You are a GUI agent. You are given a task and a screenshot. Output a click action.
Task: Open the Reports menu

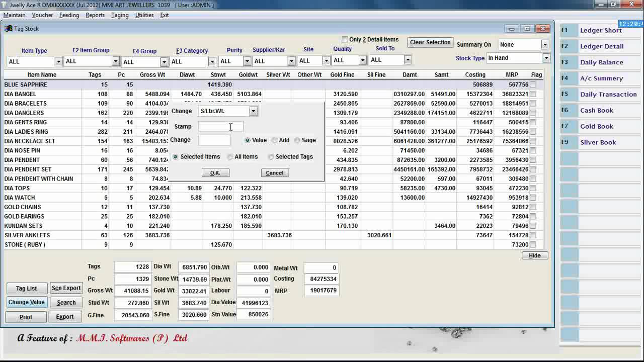tap(95, 15)
